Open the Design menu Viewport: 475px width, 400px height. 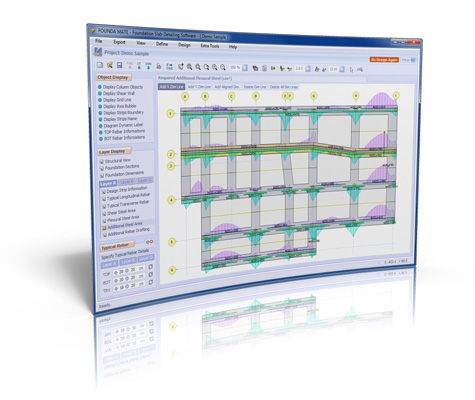tap(184, 45)
